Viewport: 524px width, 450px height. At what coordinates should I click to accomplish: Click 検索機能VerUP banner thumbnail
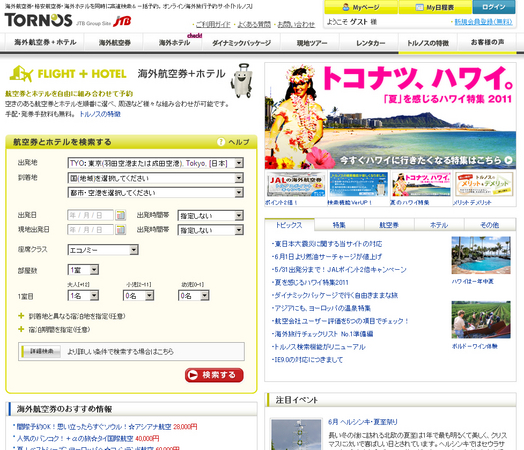coord(359,184)
